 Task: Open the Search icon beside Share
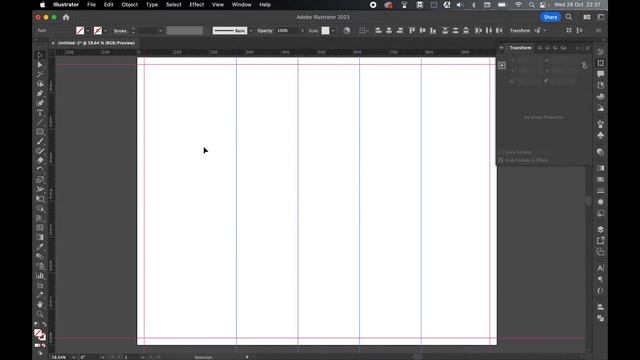click(x=569, y=17)
